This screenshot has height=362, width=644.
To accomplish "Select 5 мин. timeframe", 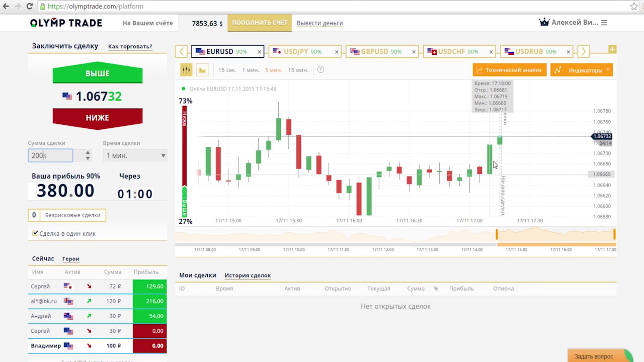I will tap(273, 70).
